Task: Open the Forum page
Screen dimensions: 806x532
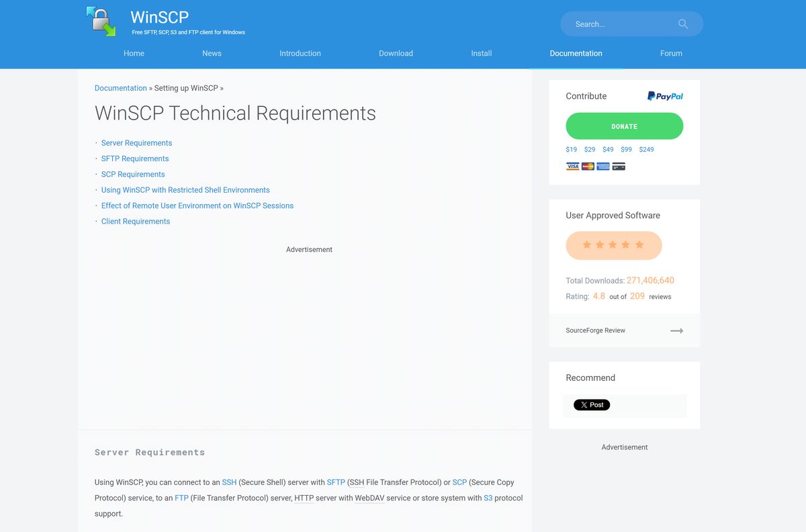Action: coord(671,53)
